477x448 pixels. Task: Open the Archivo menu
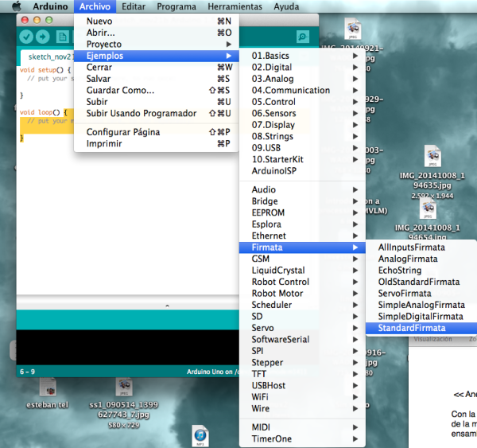[95, 6]
